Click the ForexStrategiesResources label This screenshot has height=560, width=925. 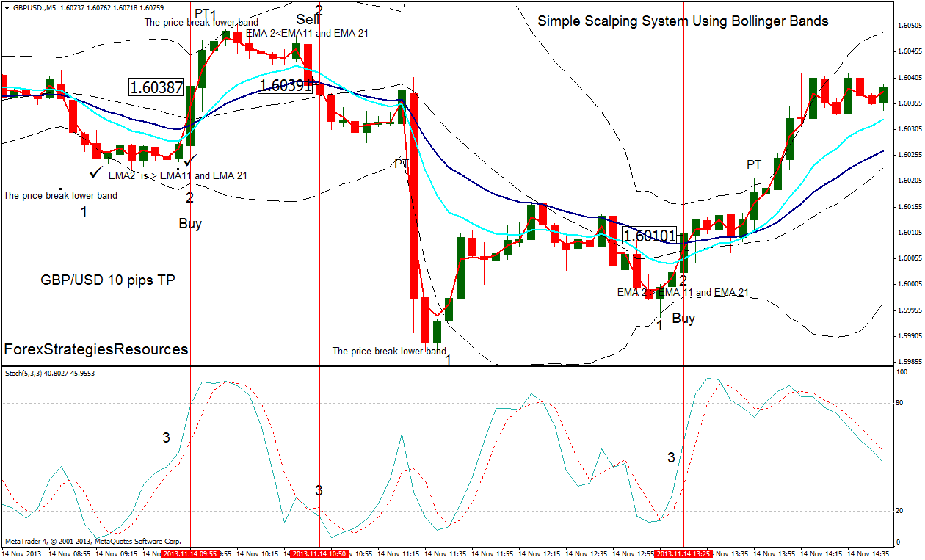96,349
